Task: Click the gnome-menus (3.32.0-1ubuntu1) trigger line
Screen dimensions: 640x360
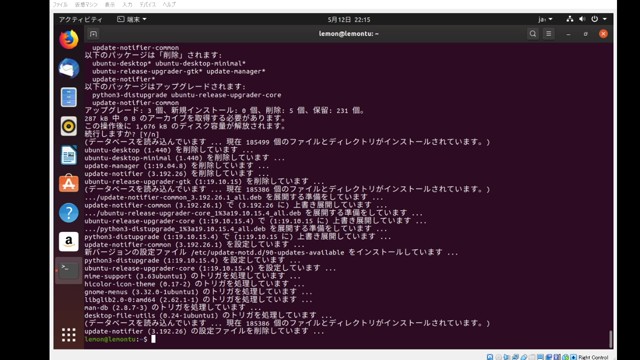Action: pyautogui.click(x=198, y=292)
